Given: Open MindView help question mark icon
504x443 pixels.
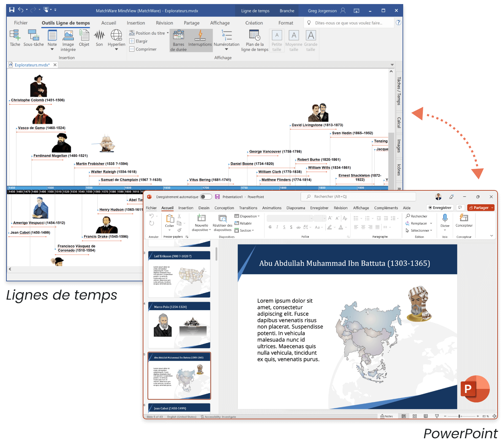Looking at the screenshot, I should [398, 23].
